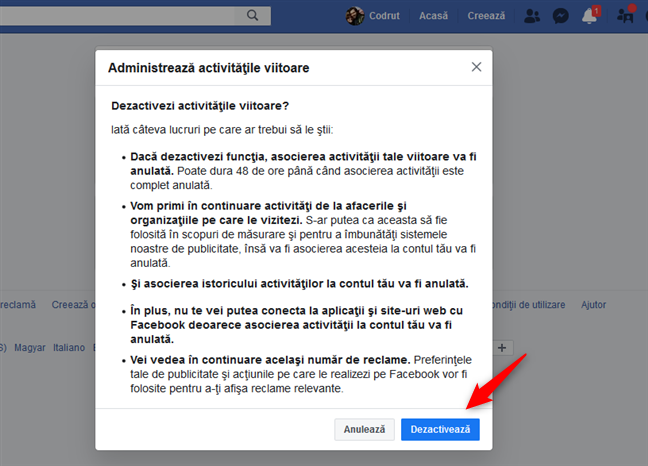Click the plus button for more languages
The image size is (648, 466).
tap(502, 348)
